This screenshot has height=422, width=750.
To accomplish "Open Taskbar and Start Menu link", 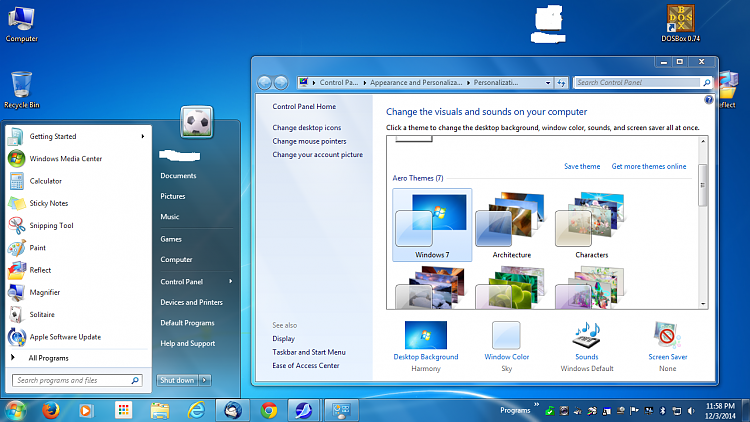I will pos(309,352).
